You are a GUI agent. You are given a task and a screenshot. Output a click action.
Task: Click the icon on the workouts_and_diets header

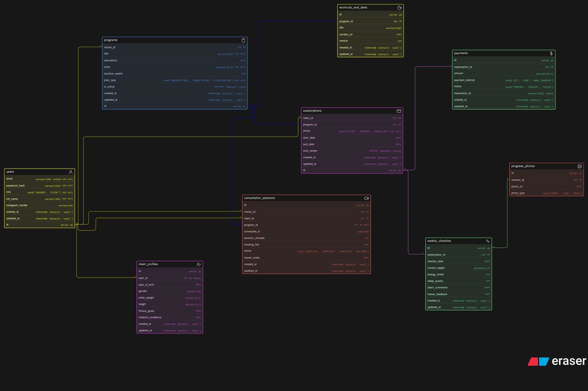(x=398, y=7)
